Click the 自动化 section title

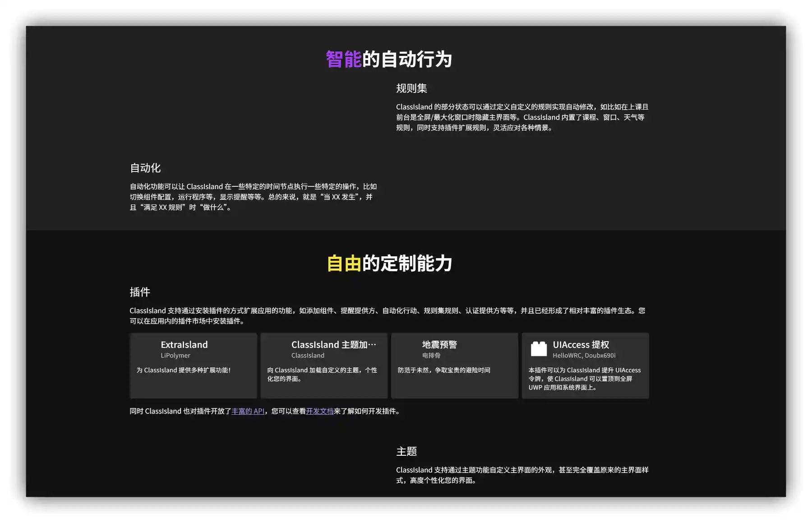tap(145, 168)
